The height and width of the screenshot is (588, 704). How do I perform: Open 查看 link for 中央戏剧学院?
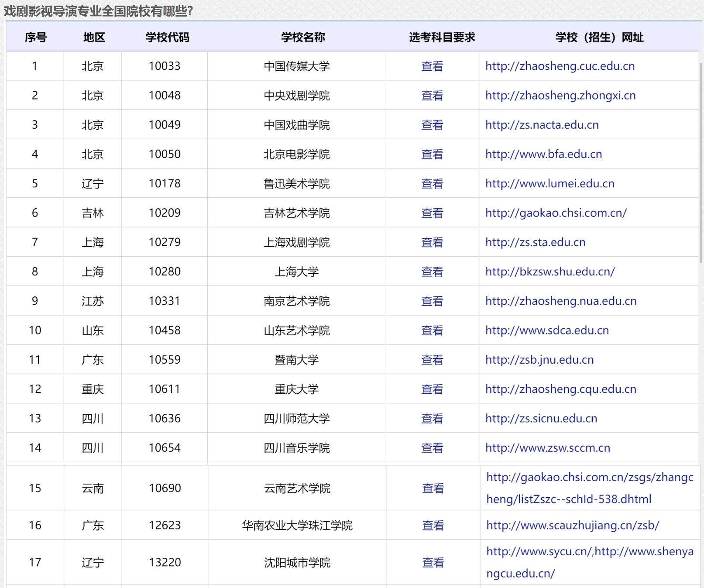[432, 95]
